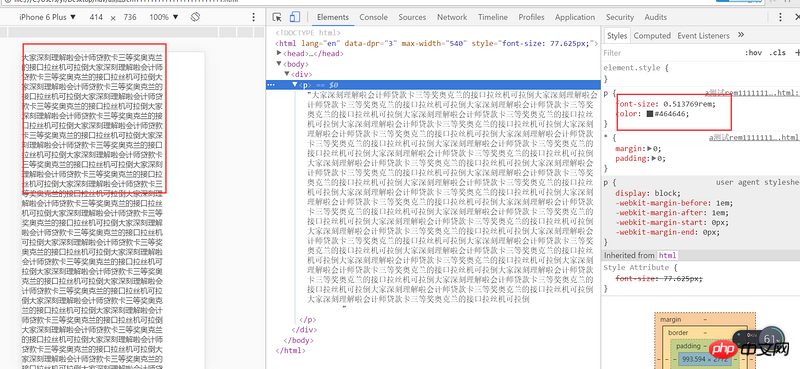800x369 pixels.
Task: Open the Profiles tab
Action: point(532,17)
